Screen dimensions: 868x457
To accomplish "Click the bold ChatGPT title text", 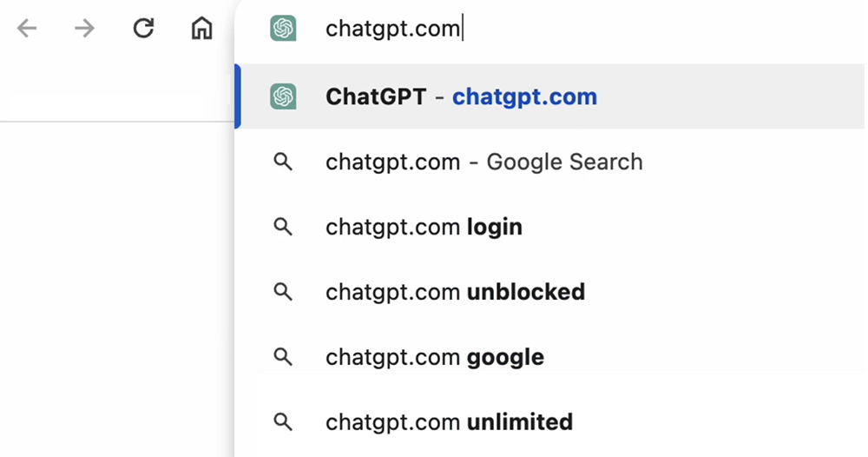I will pyautogui.click(x=376, y=96).
